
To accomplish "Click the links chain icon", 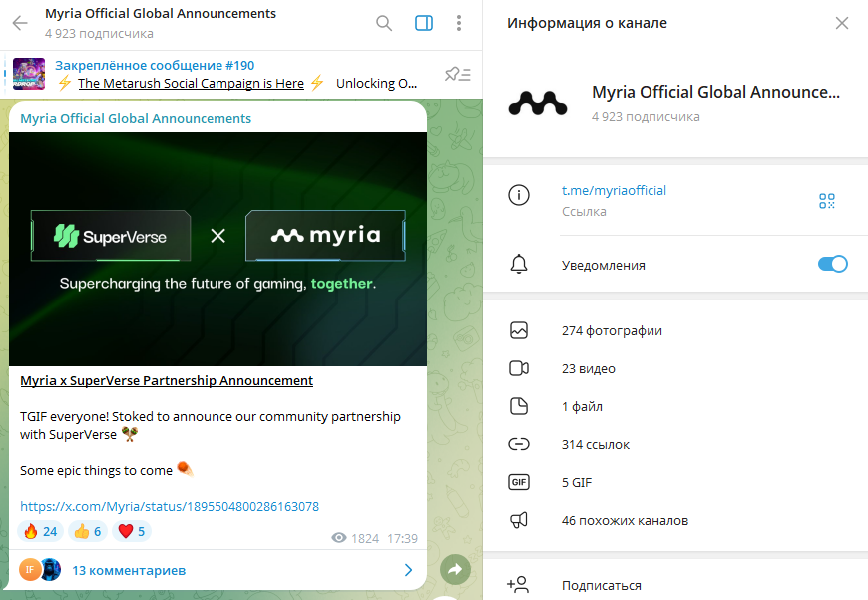I will tap(519, 444).
